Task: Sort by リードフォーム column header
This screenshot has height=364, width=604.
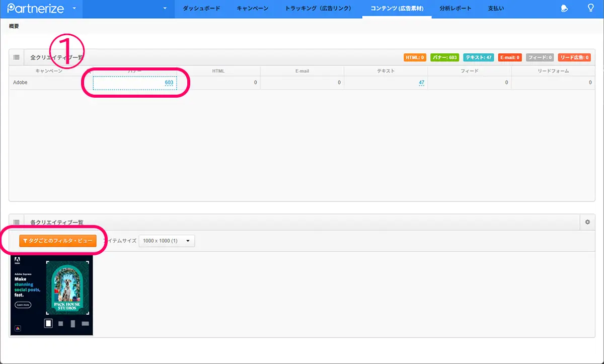Action: coord(553,71)
